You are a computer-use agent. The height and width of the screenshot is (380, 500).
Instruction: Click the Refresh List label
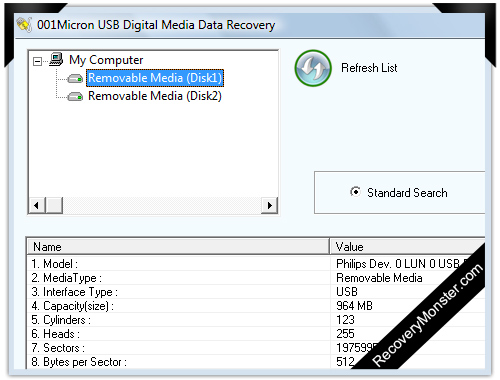tap(369, 68)
